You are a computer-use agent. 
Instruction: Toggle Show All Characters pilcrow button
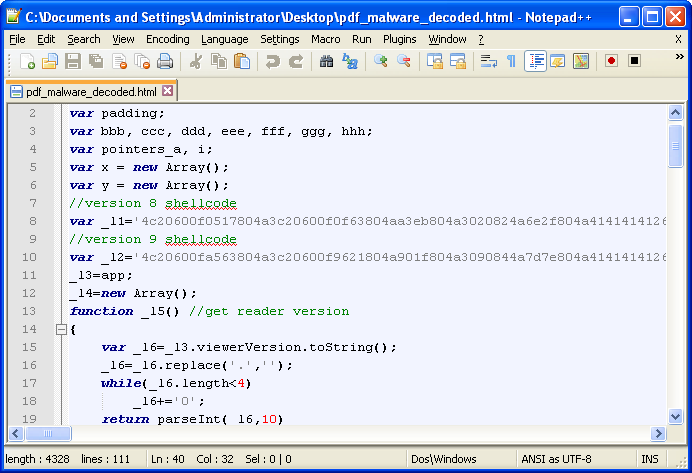pos(511,62)
